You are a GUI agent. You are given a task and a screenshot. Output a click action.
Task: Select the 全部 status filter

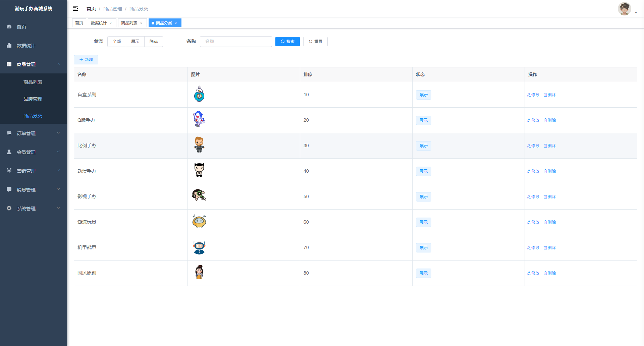[x=117, y=42]
